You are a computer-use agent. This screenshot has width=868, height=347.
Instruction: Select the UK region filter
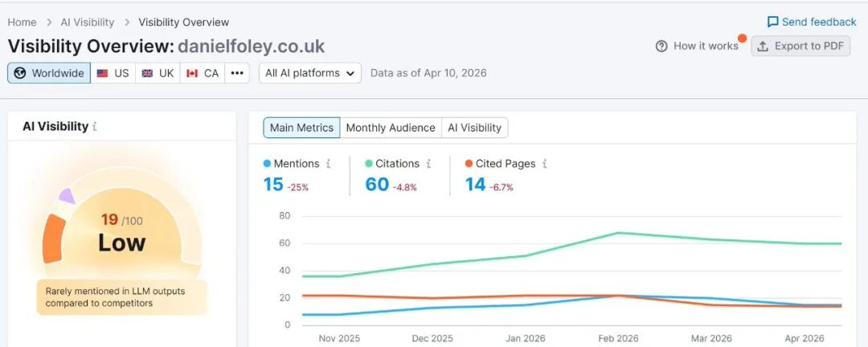point(158,73)
